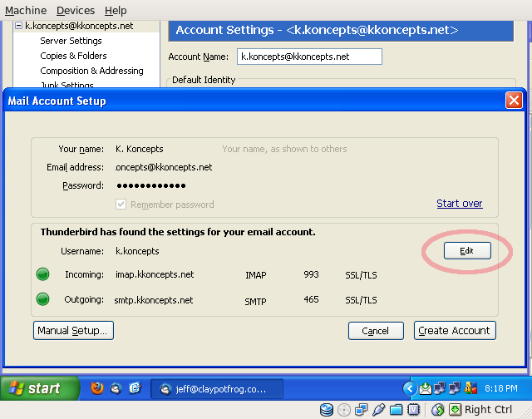The width and height of the screenshot is (532, 419).
Task: Open the Devices menu
Action: tap(76, 11)
